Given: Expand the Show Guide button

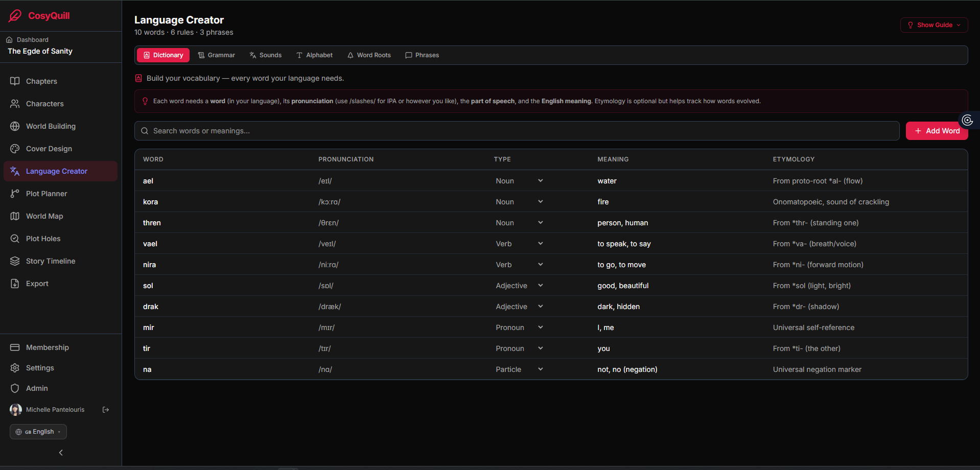Looking at the screenshot, I should click(x=934, y=25).
